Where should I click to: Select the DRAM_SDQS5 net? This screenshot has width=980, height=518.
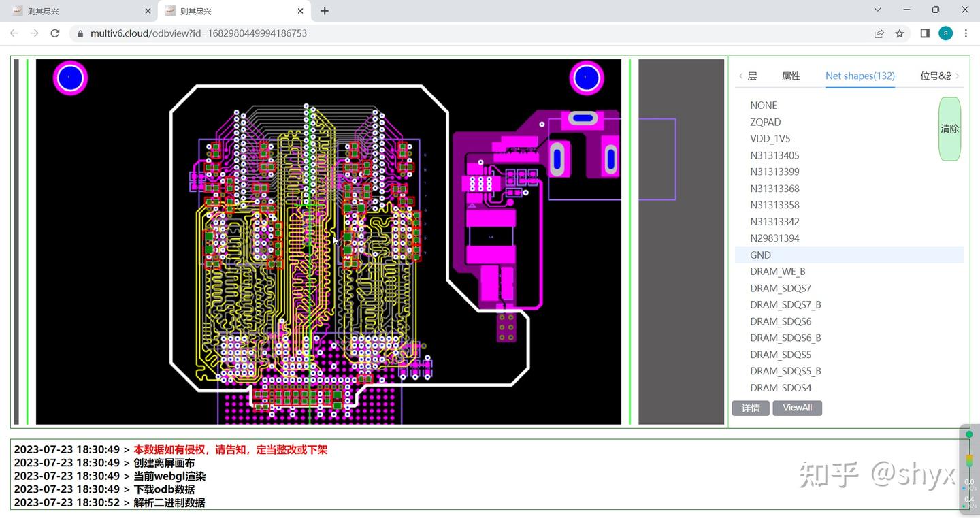849,355
